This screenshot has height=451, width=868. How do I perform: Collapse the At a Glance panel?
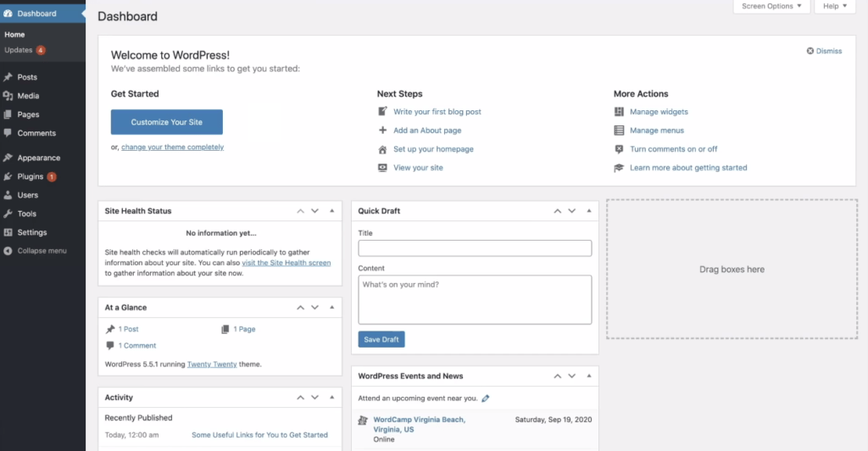pyautogui.click(x=332, y=307)
